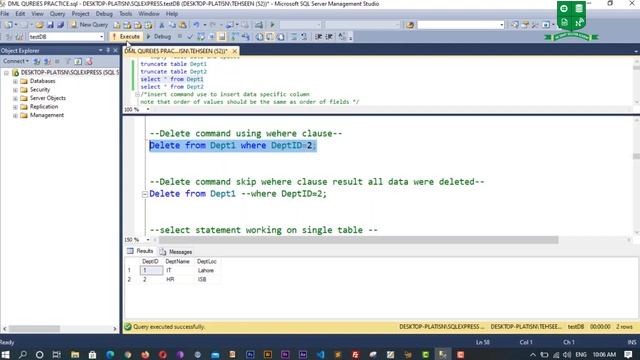Open the 100 % zoom dropdown of upper pane
The width and height of the screenshot is (640, 360).
148,109
